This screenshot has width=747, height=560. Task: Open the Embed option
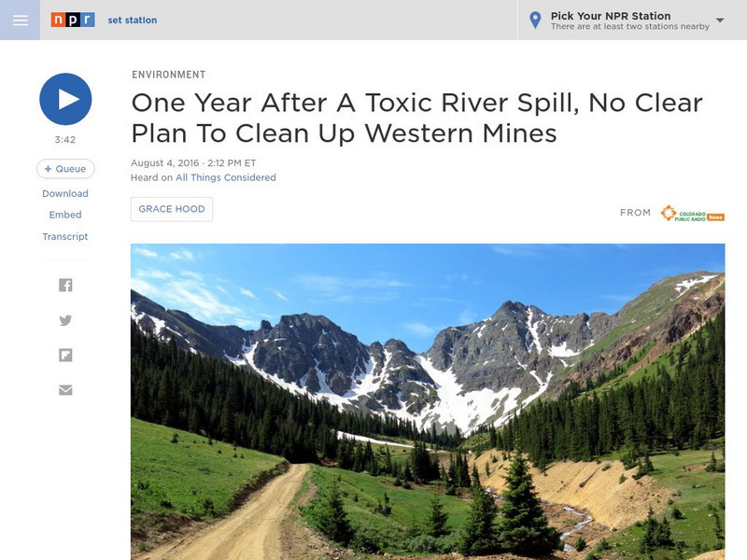[x=65, y=215]
